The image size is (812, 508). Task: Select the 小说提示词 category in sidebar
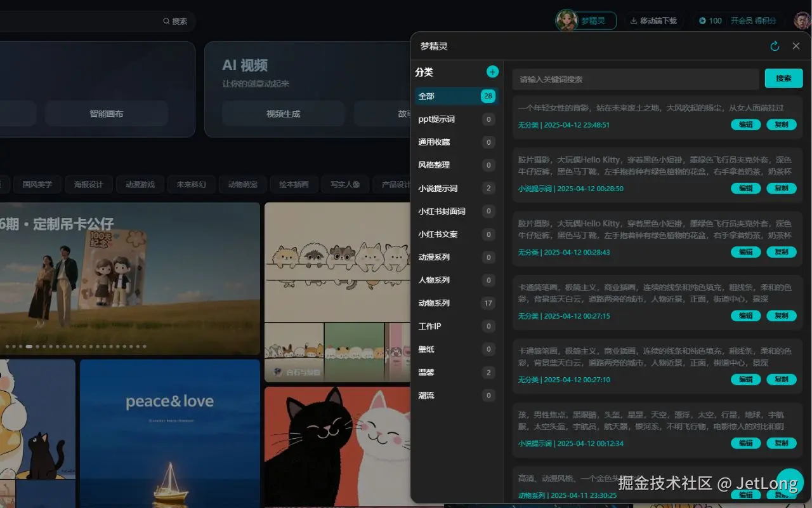455,189
